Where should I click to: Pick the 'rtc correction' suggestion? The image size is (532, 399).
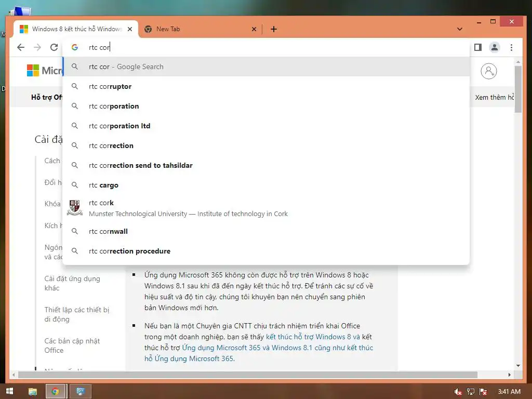click(x=267, y=145)
